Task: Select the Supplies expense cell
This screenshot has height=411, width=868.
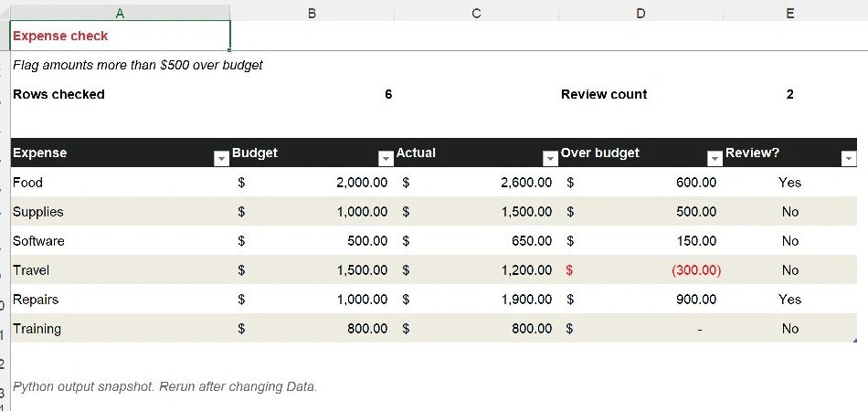Action: (120, 211)
